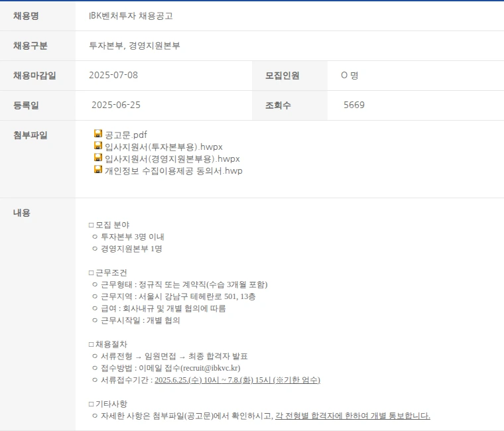Image resolution: width=504 pixels, height=431 pixels.
Task: Click the 채용구분 label cell
Action: click(38, 46)
